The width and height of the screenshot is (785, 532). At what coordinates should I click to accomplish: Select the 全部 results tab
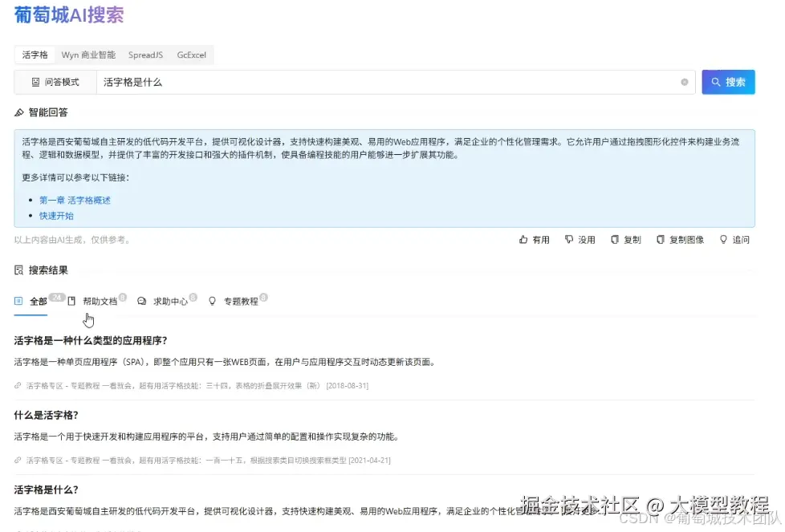coord(31,301)
